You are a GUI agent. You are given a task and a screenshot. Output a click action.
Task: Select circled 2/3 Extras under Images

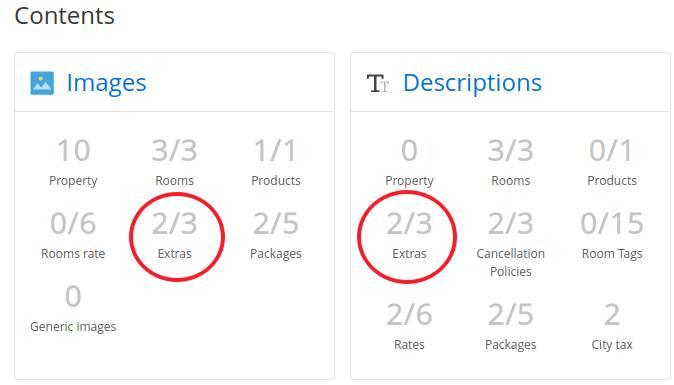(x=175, y=235)
